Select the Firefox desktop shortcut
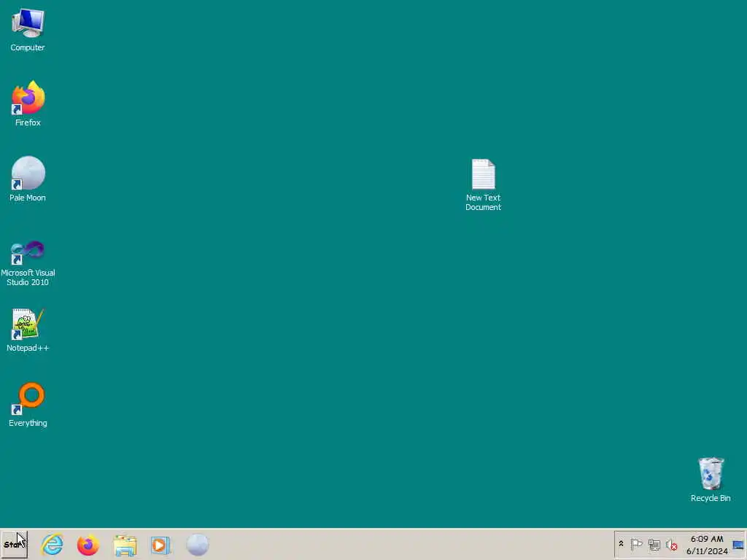 28,104
